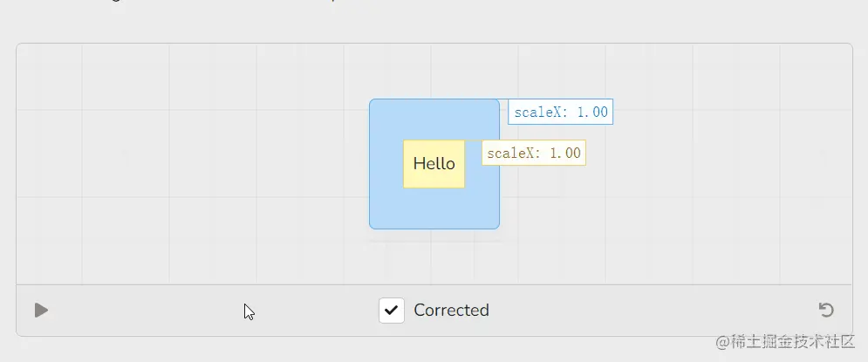868x362 pixels.
Task: Start the animation with the play button
Action: point(42,310)
